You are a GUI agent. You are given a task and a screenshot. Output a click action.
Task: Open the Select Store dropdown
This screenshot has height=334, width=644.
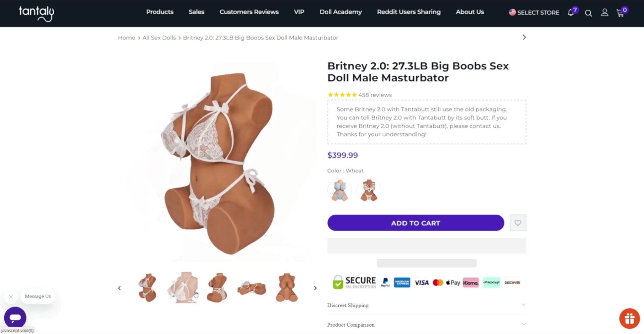[534, 12]
